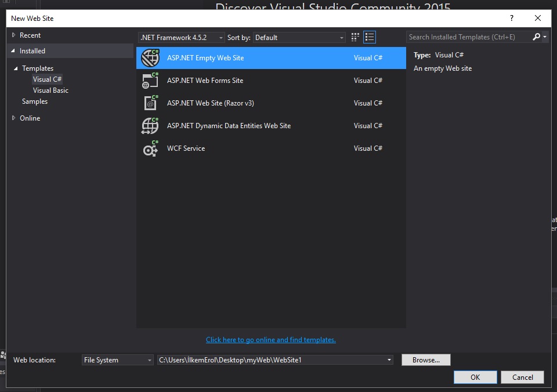Select Visual Basic in templates tree
557x392 pixels.
coord(50,90)
